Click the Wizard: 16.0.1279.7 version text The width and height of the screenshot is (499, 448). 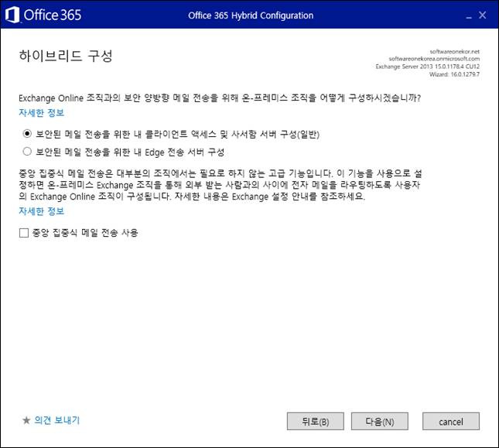454,74
